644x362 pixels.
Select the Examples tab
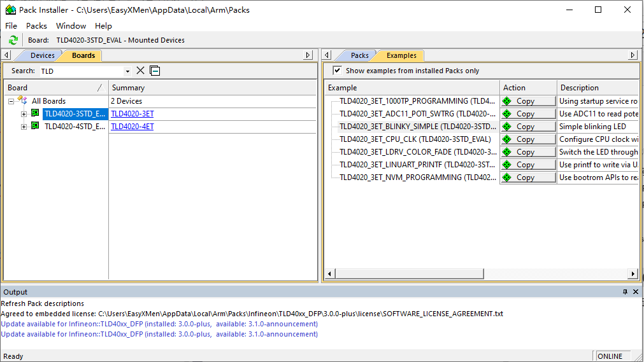point(401,55)
